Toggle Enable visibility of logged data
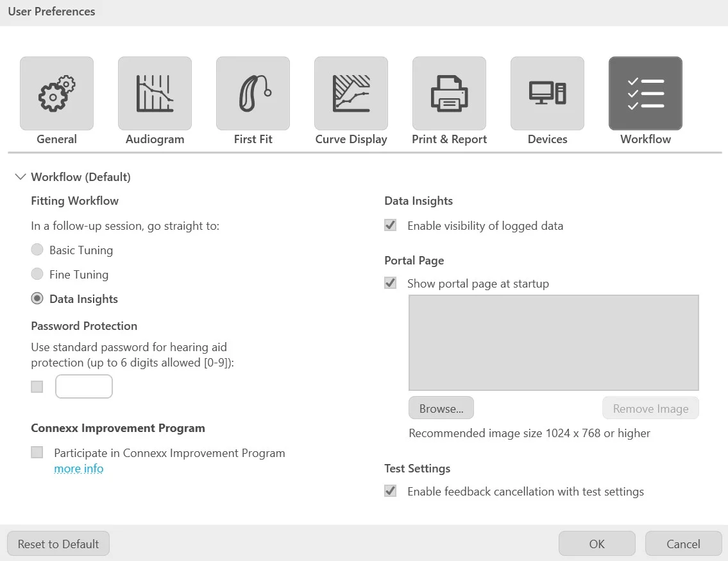Screen dimensions: 728x561 [x=391, y=225]
